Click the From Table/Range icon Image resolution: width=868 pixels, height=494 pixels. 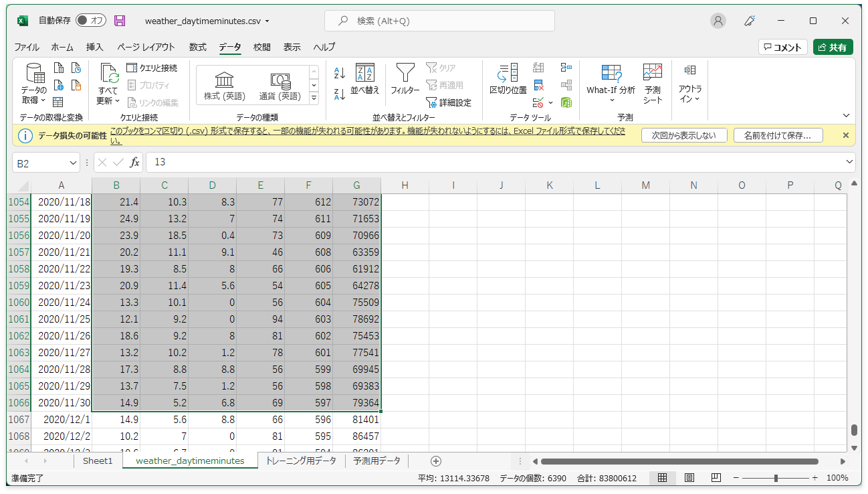pos(59,102)
